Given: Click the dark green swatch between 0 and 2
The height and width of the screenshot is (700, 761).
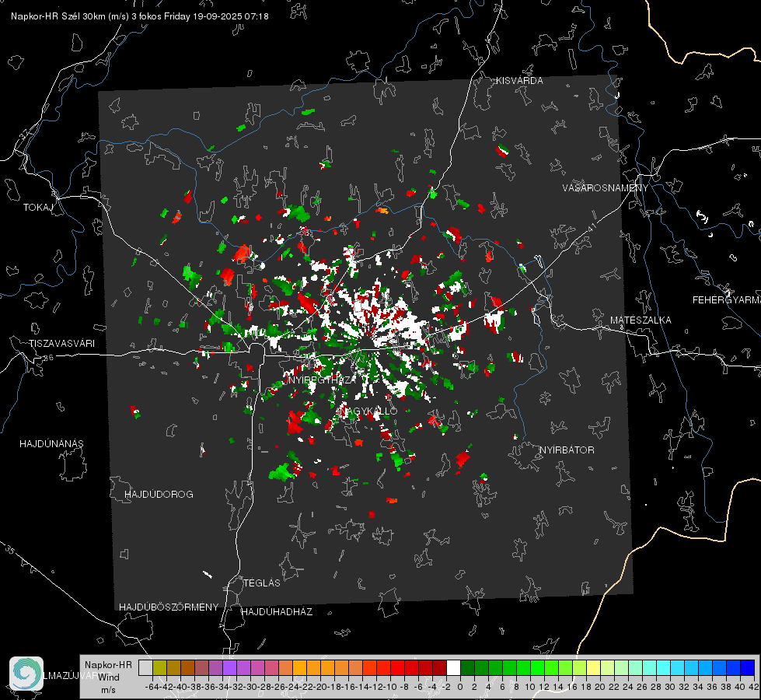Looking at the screenshot, I should pos(467,667).
